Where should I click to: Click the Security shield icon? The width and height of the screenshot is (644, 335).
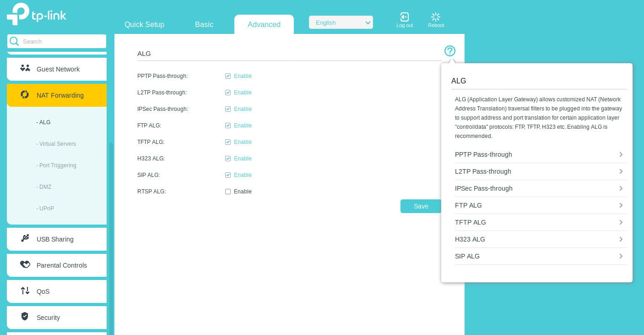[x=25, y=317]
